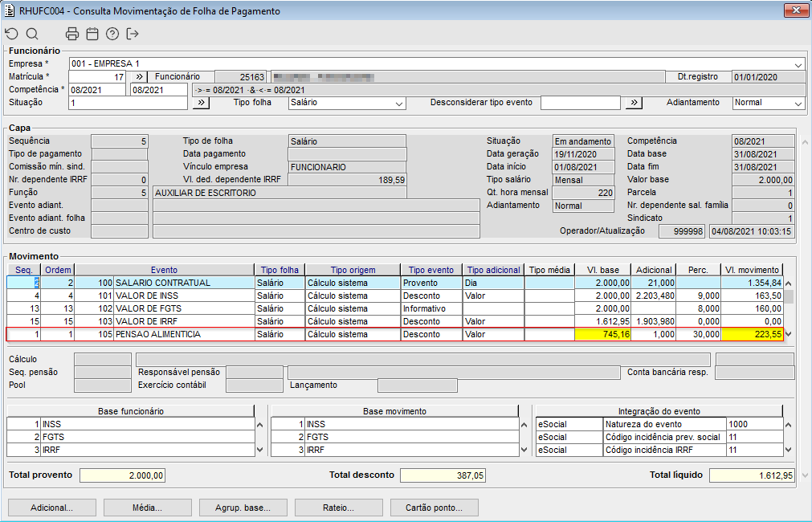812x522 pixels.
Task: Click the first Competência input field
Action: (x=97, y=90)
